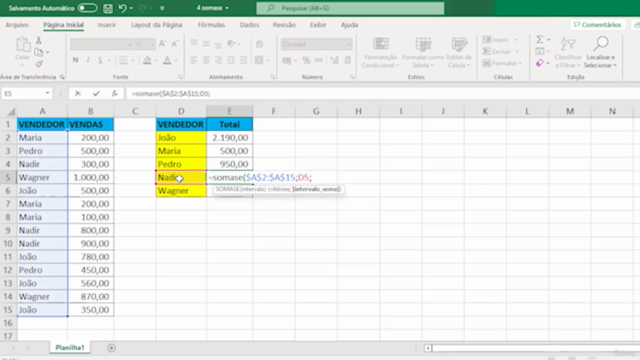Toggle italic (I) formatting
The width and height of the screenshot is (640, 360).
coord(88,60)
